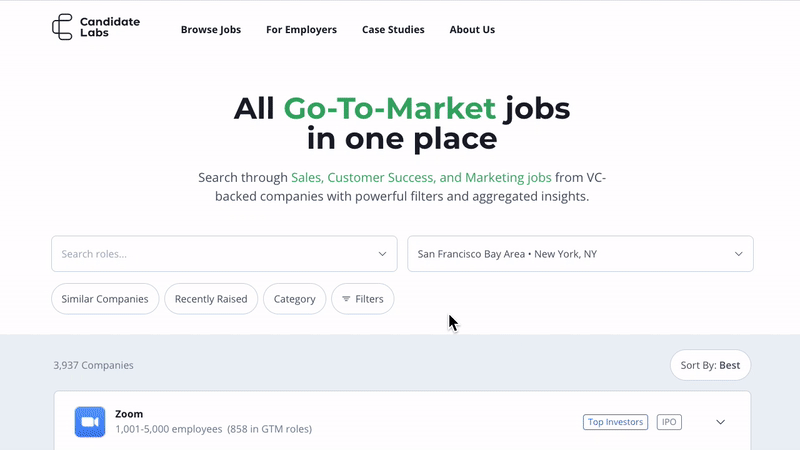
Task: Expand the Search roles dropdown arrow
Action: tap(382, 254)
